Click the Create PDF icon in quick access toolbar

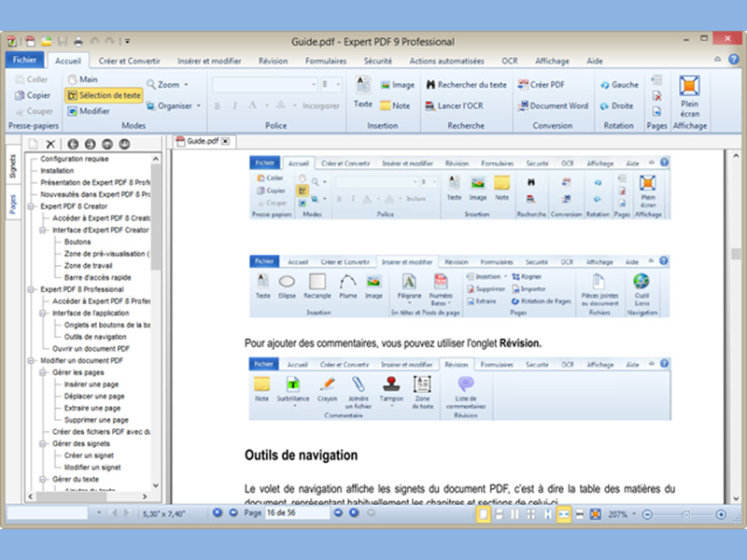30,41
